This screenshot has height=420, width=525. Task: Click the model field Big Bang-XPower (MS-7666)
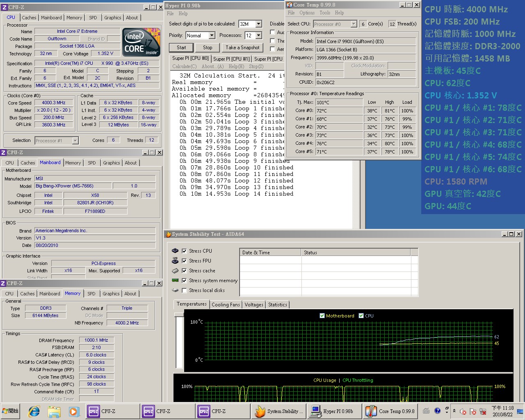[x=73, y=186]
